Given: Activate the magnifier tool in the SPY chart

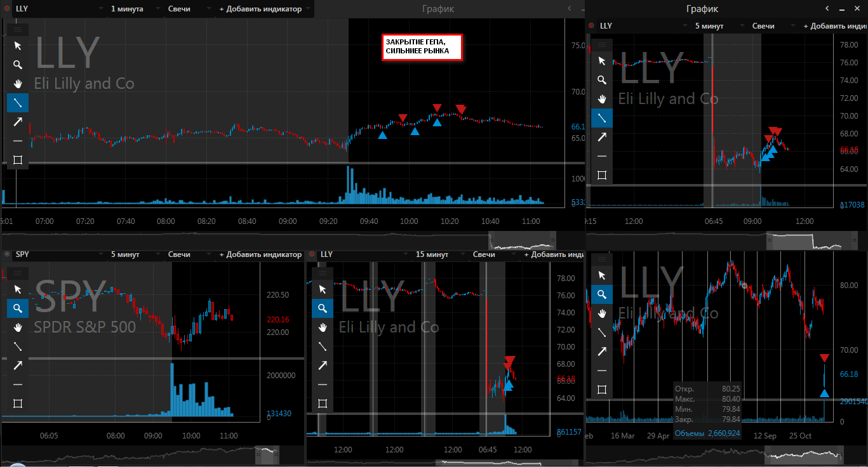Looking at the screenshot, I should coord(18,308).
